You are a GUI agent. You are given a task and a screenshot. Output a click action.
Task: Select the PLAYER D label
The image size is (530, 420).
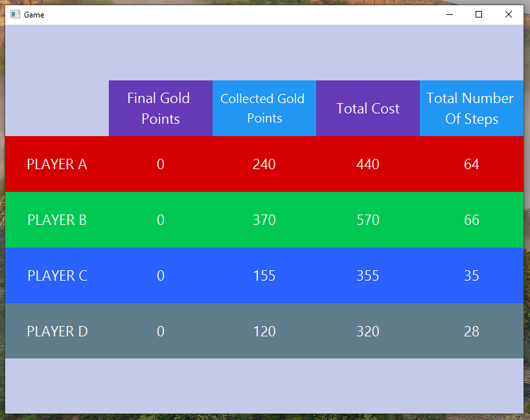[57, 332]
